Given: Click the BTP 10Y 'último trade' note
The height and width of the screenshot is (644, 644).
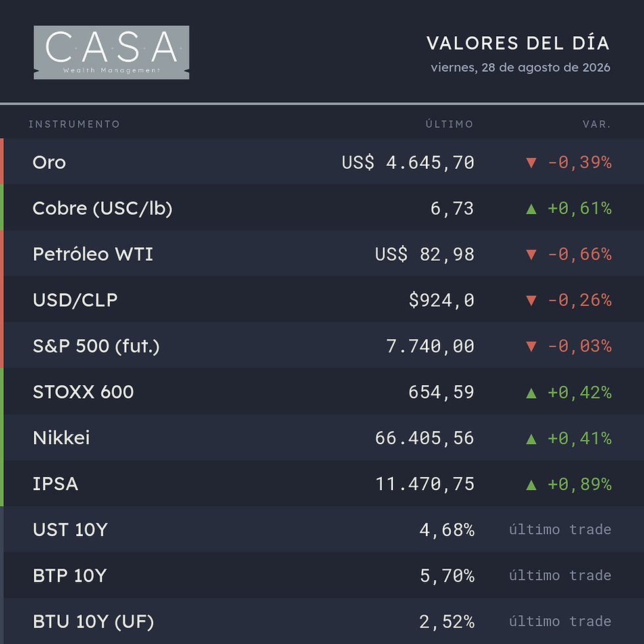Looking at the screenshot, I should (560, 576).
